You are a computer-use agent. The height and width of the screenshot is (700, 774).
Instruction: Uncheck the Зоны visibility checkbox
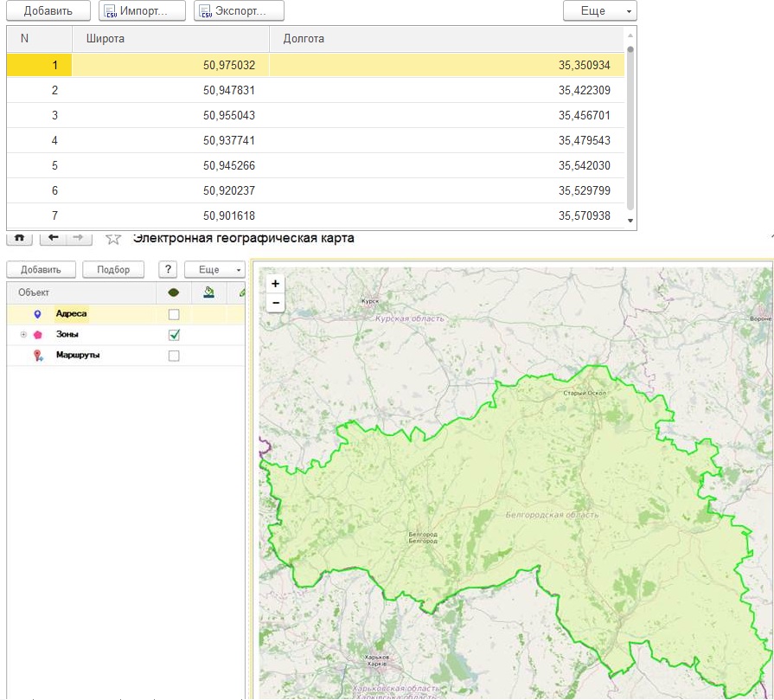tap(174, 335)
